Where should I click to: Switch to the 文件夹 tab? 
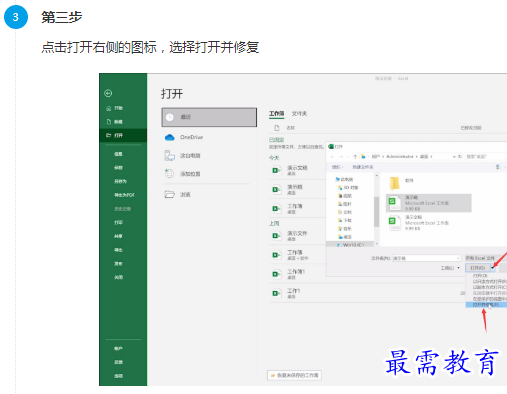[x=299, y=114]
